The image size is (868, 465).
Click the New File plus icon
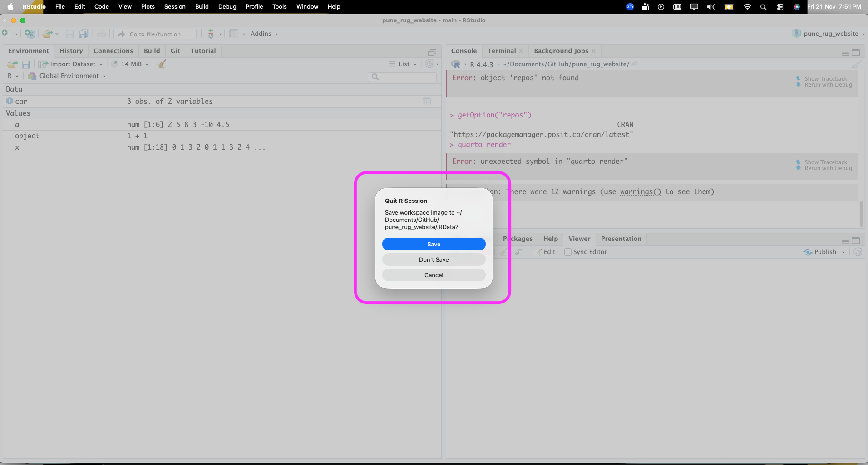(x=5, y=34)
